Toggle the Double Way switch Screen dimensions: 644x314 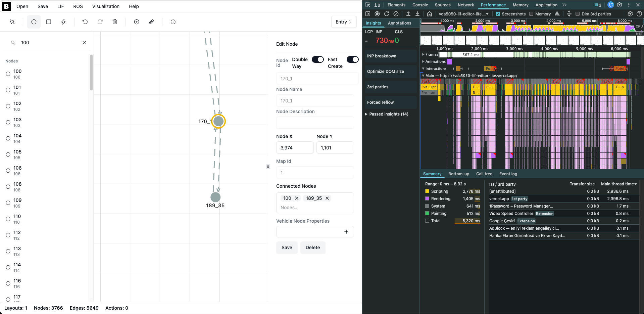click(317, 59)
